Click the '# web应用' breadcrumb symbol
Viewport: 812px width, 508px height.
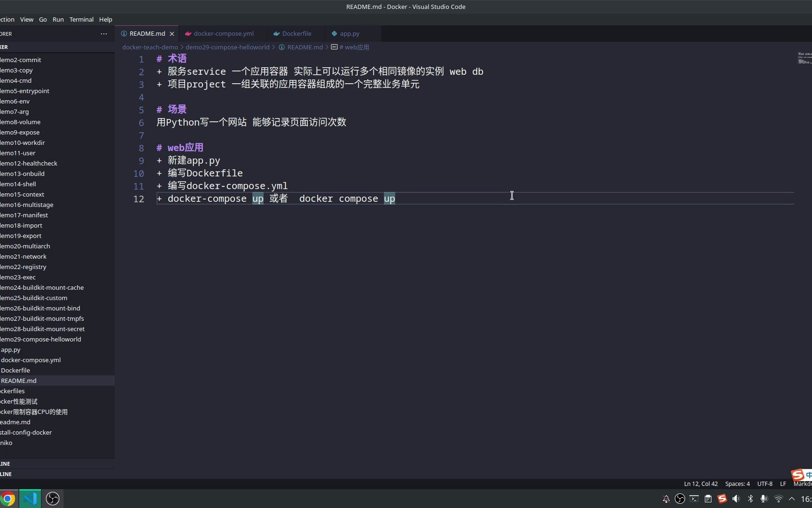(x=350, y=48)
